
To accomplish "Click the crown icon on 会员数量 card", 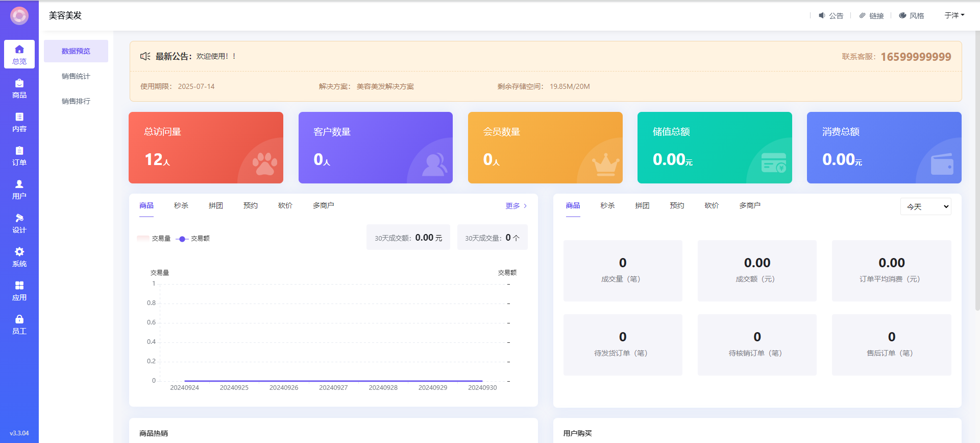I will click(x=605, y=164).
